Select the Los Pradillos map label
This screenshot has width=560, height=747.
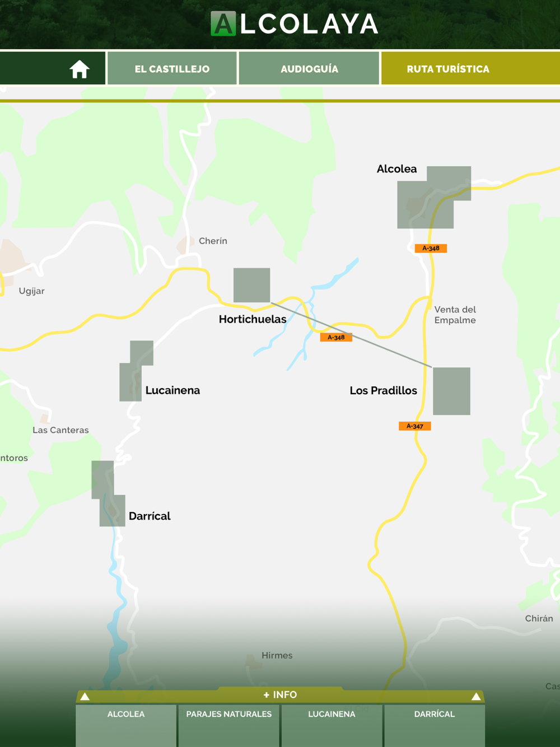pyautogui.click(x=383, y=390)
